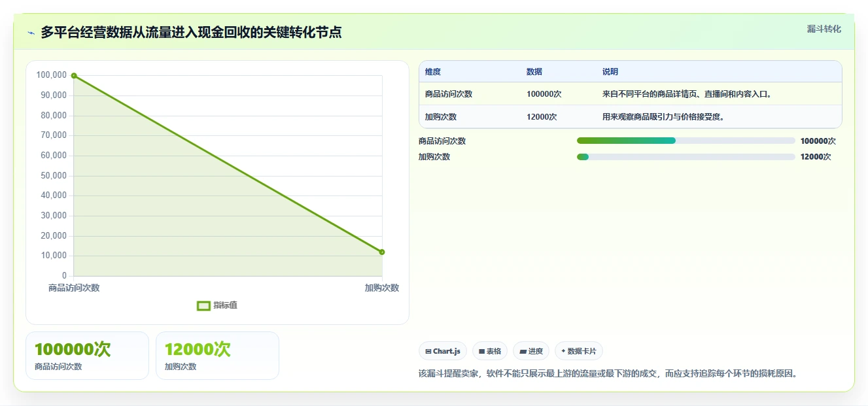
Task: Click description 用来观察商品吸引力与价格接受度
Action: [x=665, y=117]
